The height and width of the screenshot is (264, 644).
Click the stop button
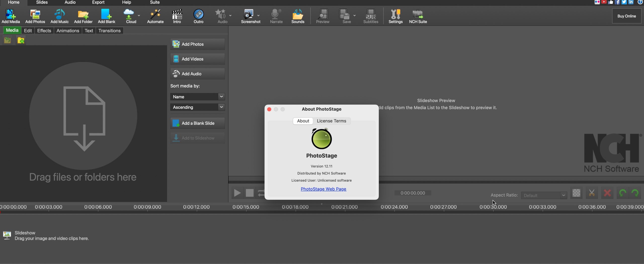pyautogui.click(x=250, y=193)
